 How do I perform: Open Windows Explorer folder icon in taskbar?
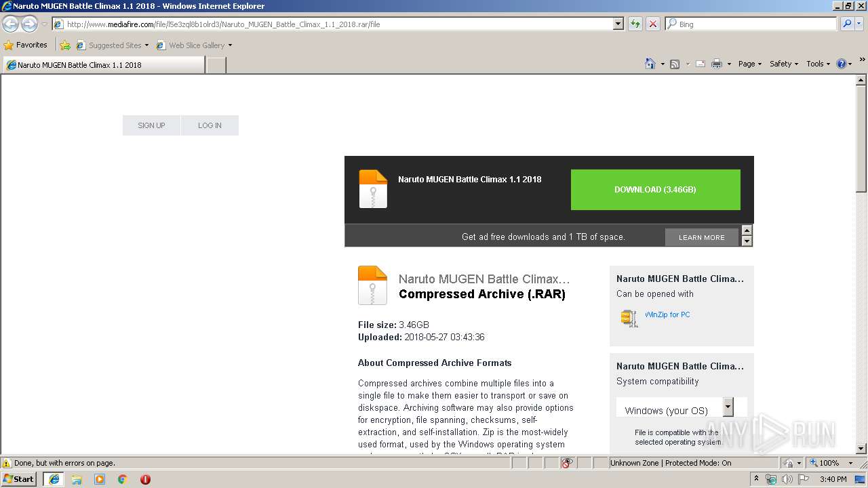coord(77,479)
